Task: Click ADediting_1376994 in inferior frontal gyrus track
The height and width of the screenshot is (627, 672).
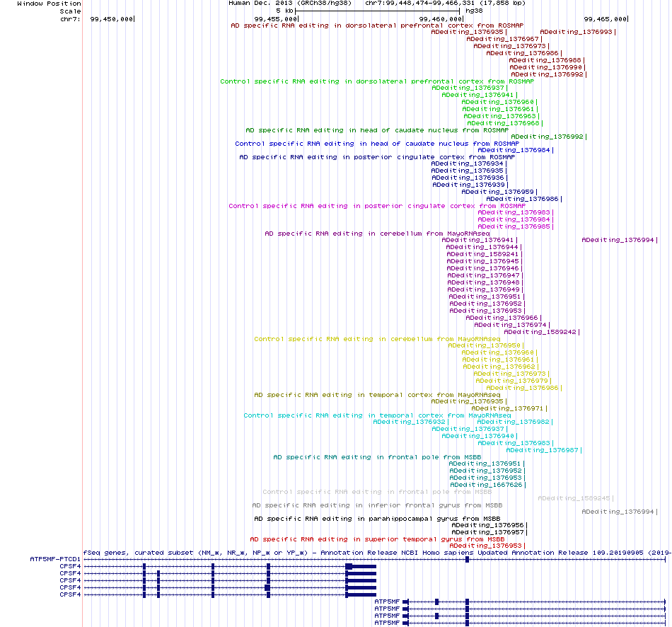Action: [618, 512]
